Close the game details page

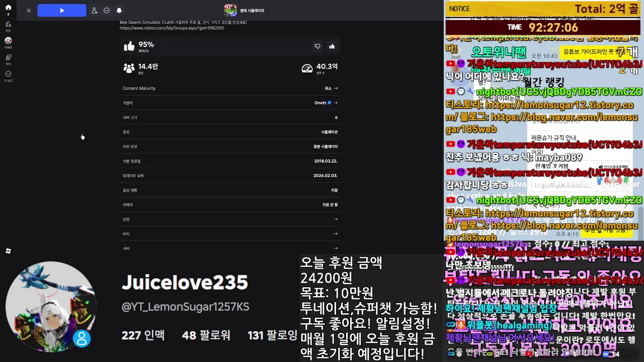(x=29, y=11)
